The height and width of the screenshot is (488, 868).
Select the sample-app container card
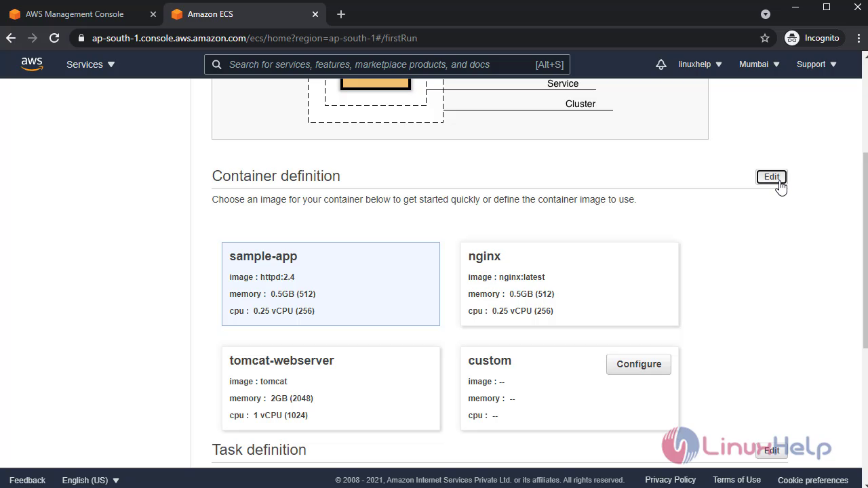point(331,284)
